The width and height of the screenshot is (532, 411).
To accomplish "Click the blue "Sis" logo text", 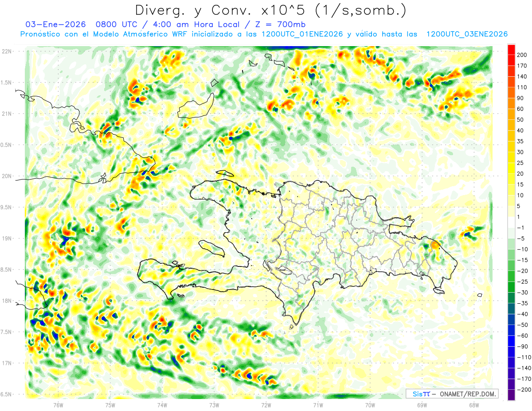I will [418, 394].
